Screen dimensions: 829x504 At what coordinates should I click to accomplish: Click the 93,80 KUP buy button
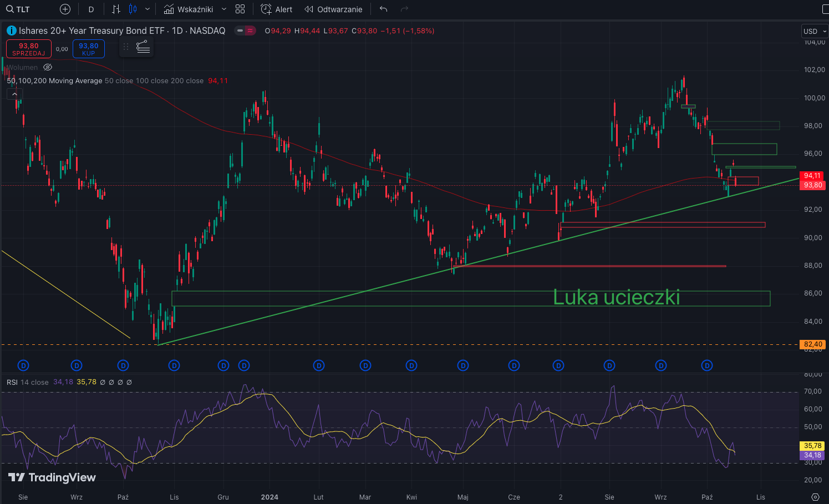pos(89,49)
